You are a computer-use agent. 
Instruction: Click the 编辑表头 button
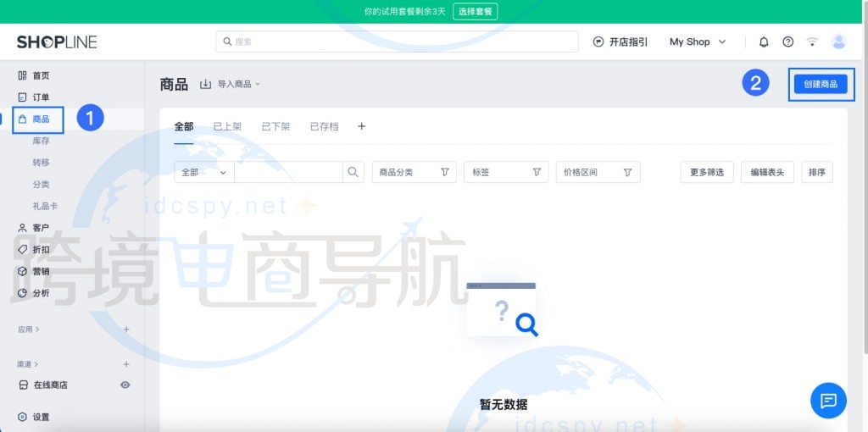(x=767, y=172)
